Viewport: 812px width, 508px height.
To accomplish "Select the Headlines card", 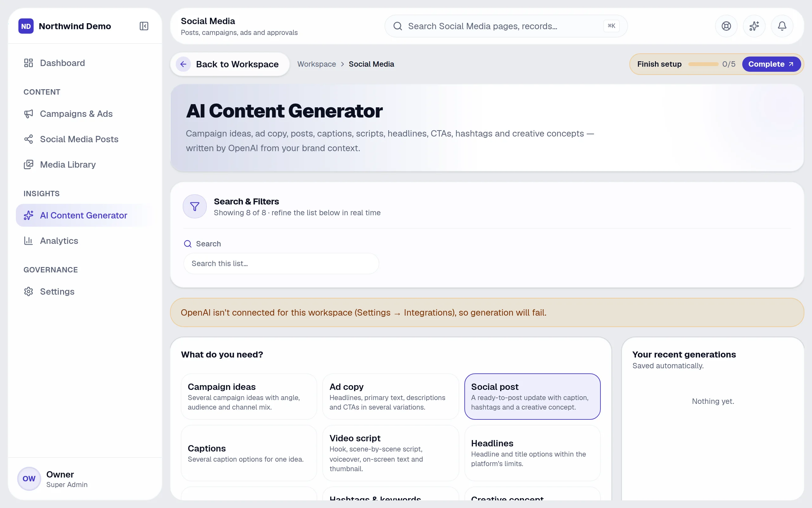I will (x=532, y=453).
